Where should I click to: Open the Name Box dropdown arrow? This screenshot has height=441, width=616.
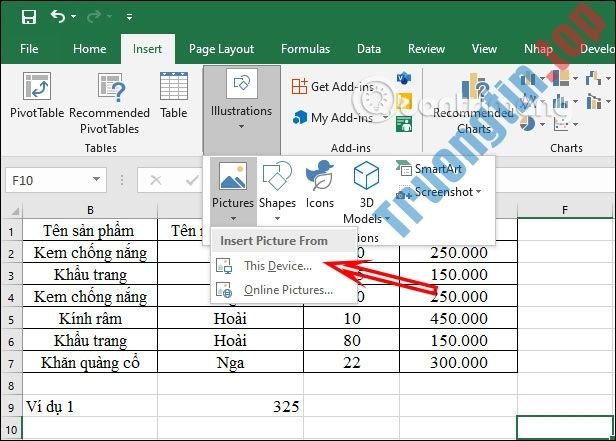96,179
